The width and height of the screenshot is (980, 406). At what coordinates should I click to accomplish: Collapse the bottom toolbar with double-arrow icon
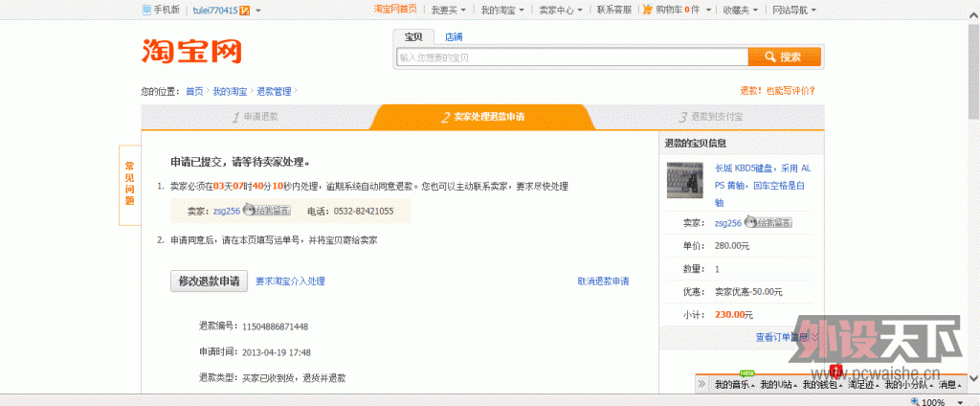click(702, 384)
